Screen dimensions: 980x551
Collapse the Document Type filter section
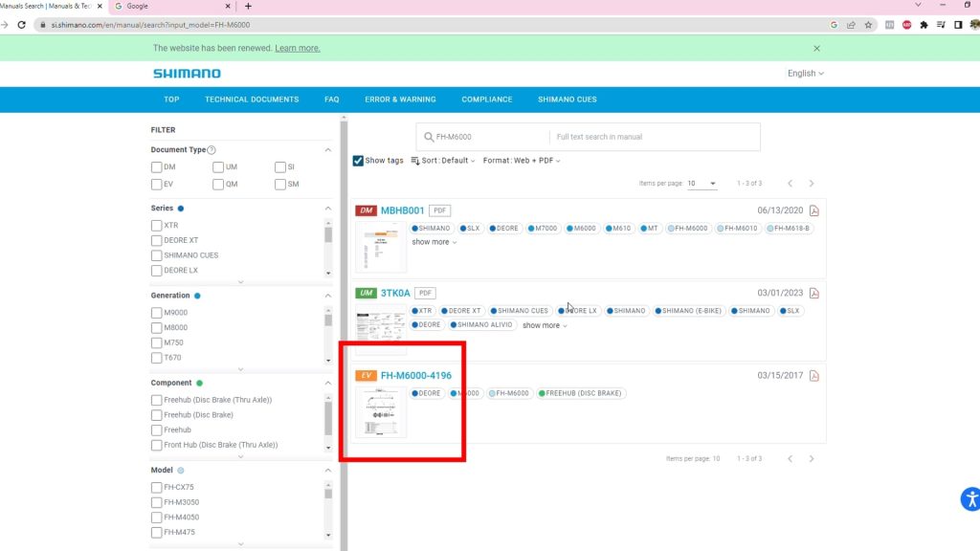point(328,150)
